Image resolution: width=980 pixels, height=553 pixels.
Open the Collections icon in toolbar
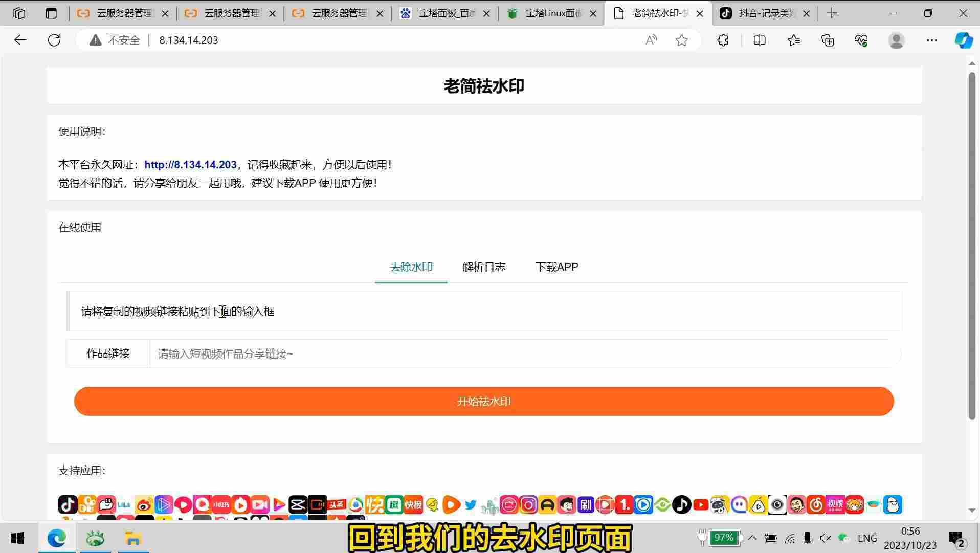(x=828, y=40)
